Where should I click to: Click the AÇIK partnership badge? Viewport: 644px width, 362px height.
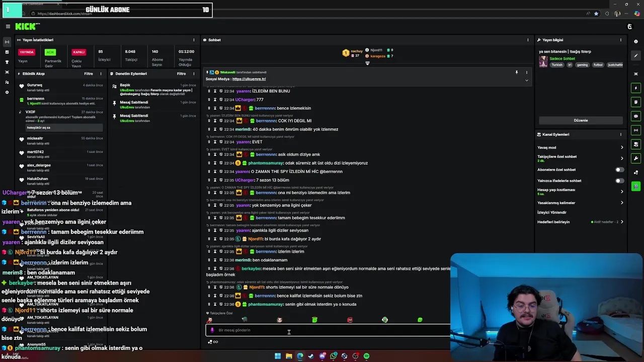[x=50, y=52]
